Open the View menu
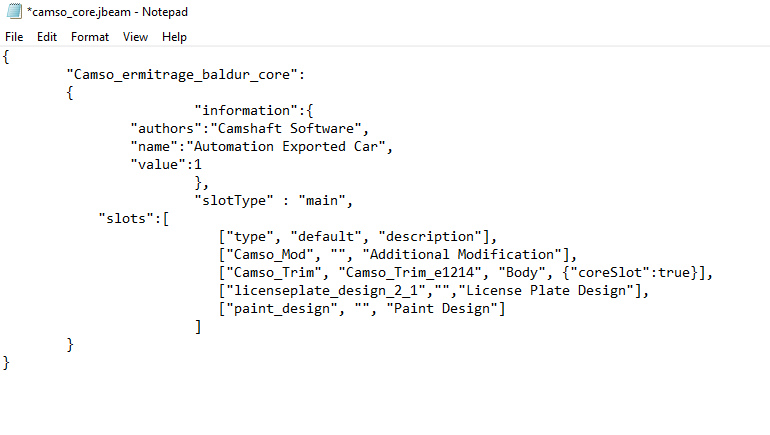 [x=135, y=37]
